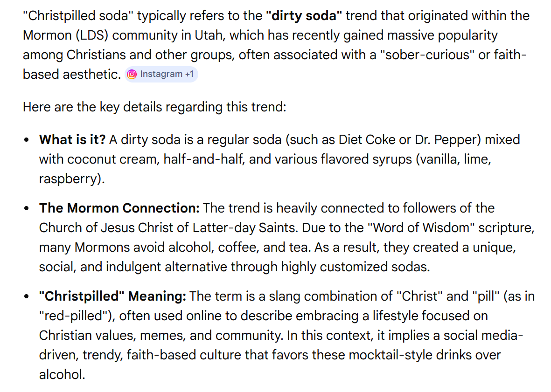Click the first bullet point marker
The height and width of the screenshot is (392, 551).
coord(28,140)
